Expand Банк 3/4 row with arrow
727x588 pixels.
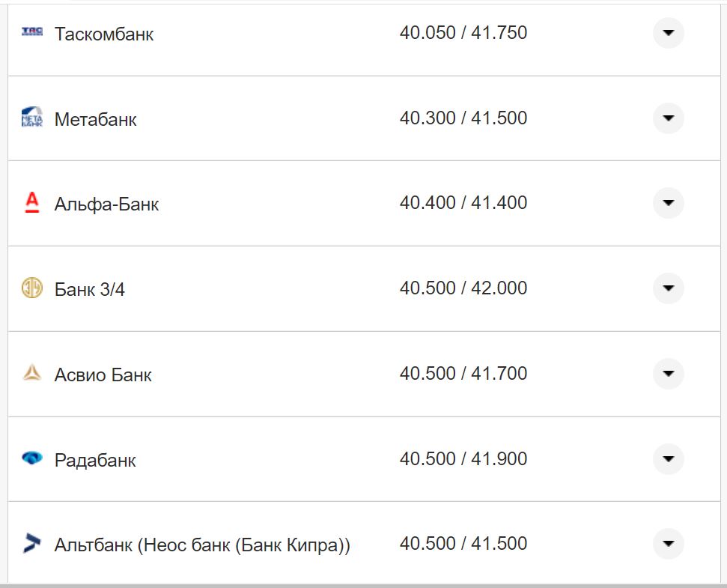pos(668,288)
